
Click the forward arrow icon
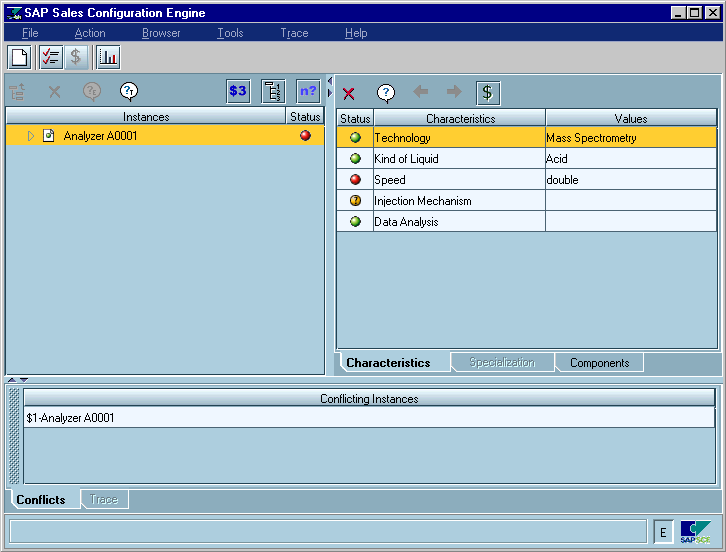[454, 92]
